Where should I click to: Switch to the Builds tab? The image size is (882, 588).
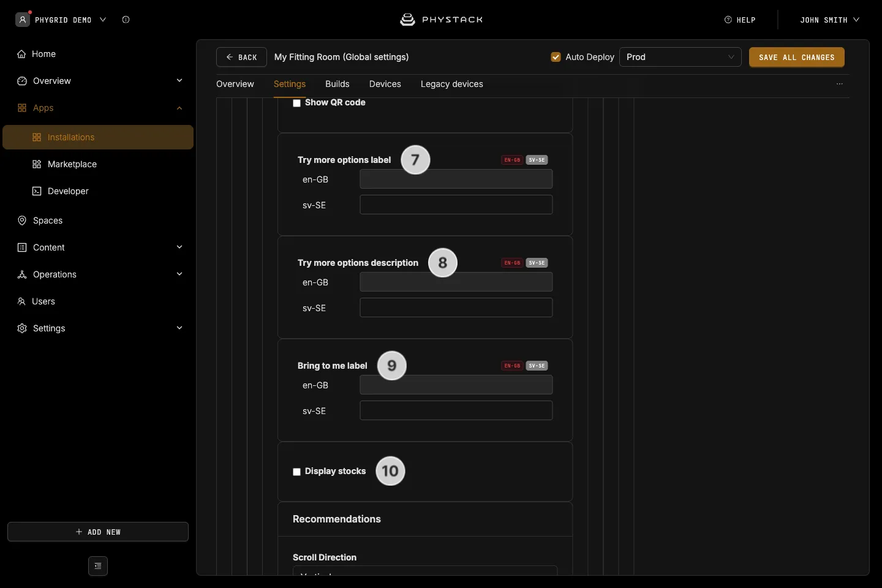(337, 84)
